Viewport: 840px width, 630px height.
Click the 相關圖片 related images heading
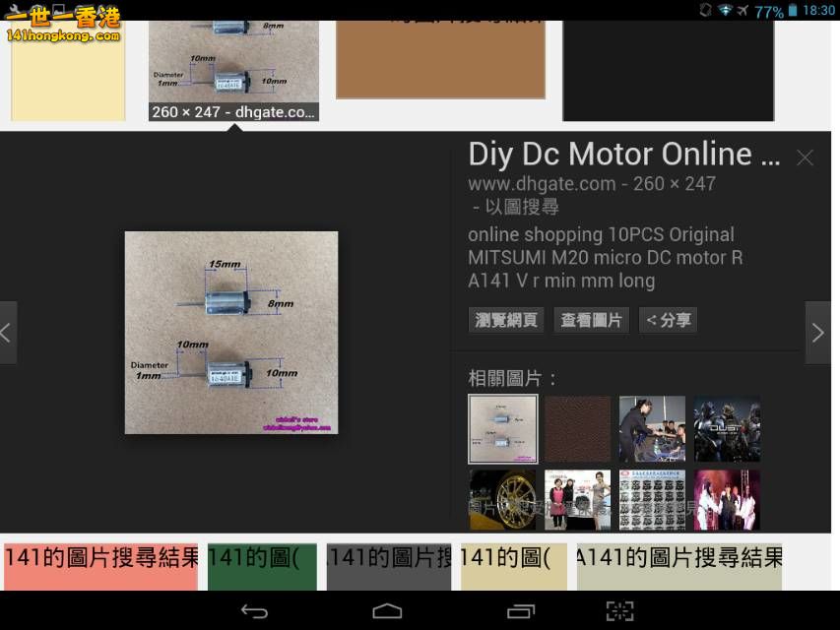(x=512, y=378)
